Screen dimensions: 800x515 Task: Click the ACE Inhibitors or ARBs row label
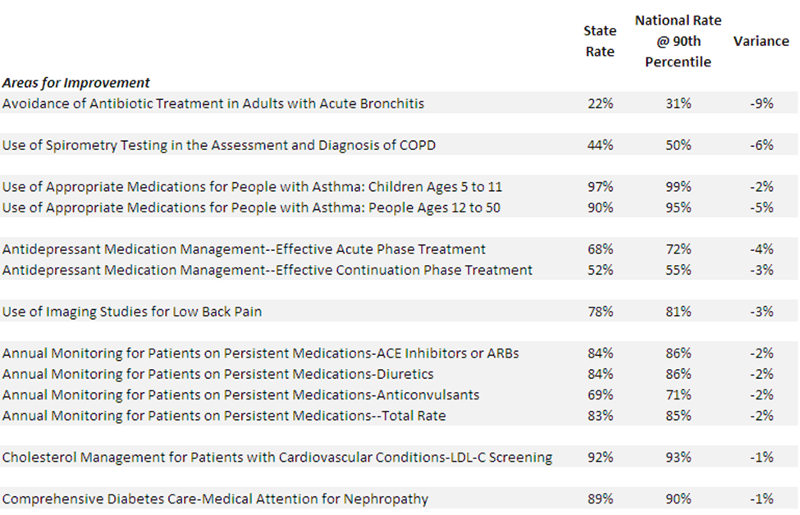pyautogui.click(x=260, y=353)
